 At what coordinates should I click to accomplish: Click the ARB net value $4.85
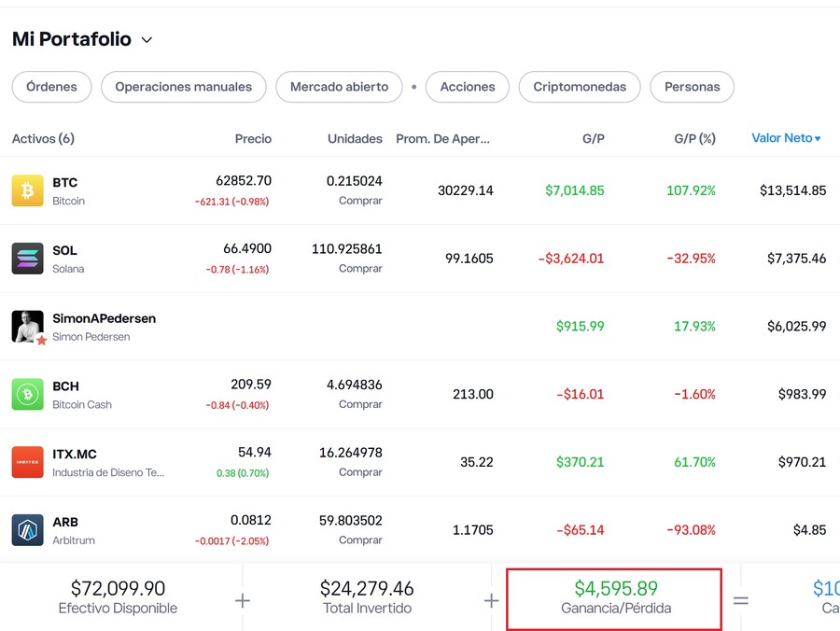click(x=809, y=530)
